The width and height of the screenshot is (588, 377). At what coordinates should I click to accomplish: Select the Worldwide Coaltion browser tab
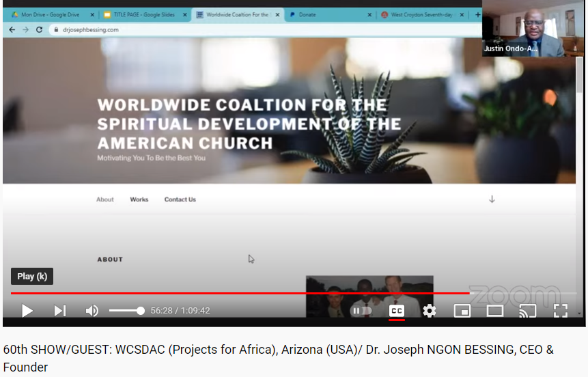[x=237, y=14]
